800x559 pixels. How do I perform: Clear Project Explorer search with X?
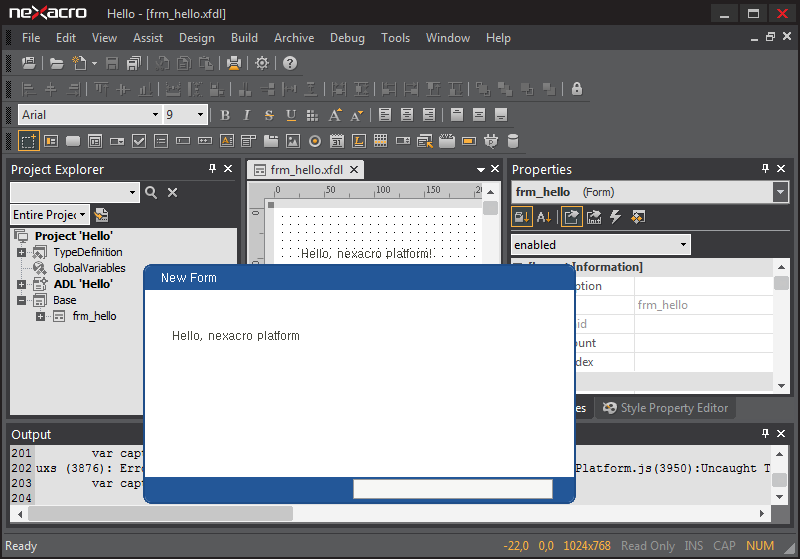click(172, 193)
